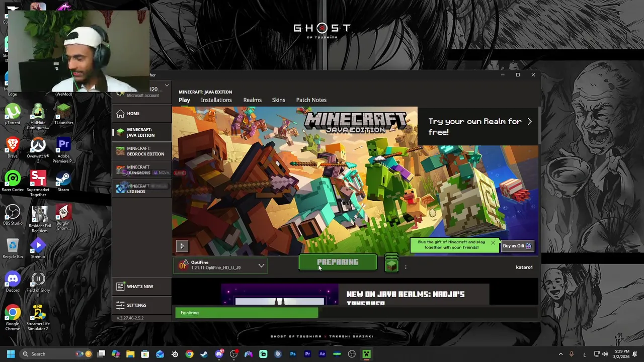
Task: Switch to the Play tab
Action: click(x=184, y=100)
